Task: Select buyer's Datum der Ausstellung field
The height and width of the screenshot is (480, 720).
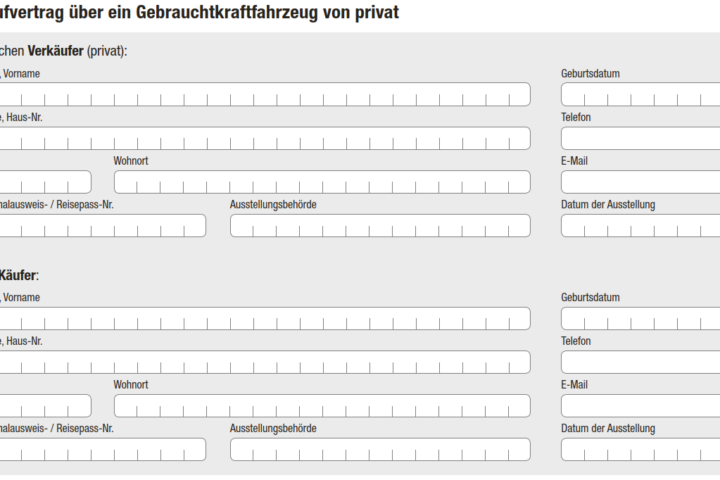Action: click(640, 450)
